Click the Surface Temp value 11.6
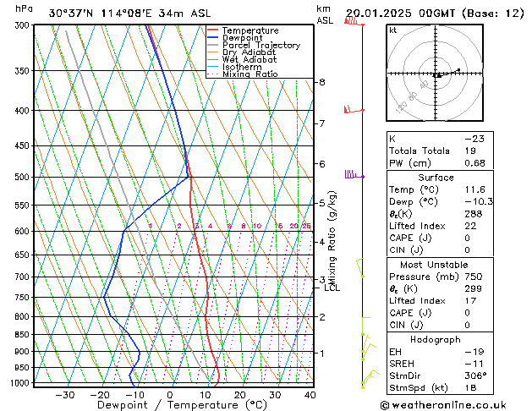532x411 pixels. click(x=474, y=189)
